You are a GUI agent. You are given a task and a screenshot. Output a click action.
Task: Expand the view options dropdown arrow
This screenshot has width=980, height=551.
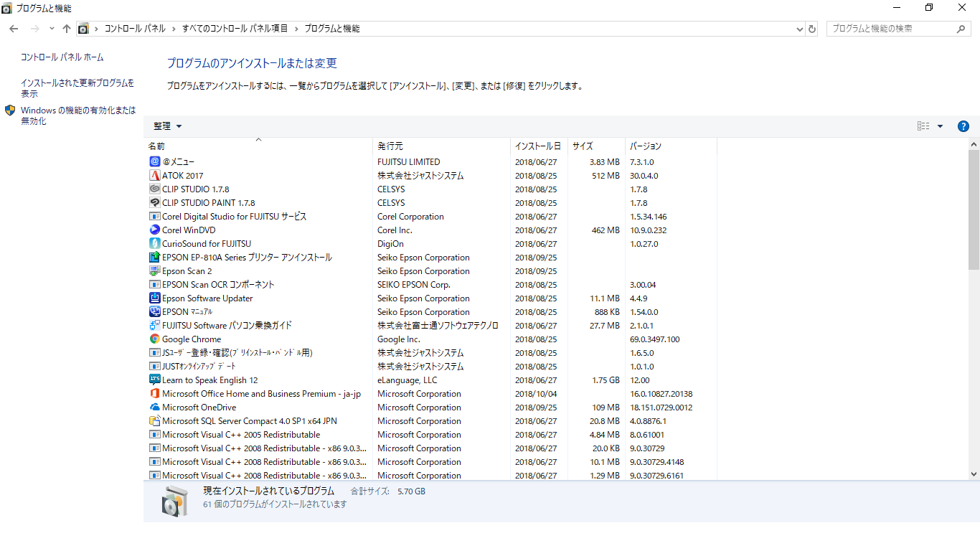[940, 126]
